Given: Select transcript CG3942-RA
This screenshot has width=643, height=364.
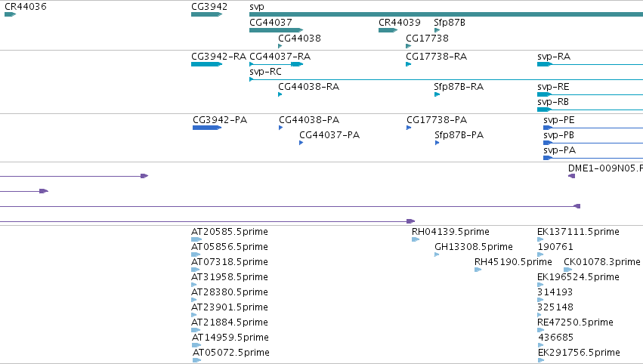Looking at the screenshot, I should click(x=207, y=64).
